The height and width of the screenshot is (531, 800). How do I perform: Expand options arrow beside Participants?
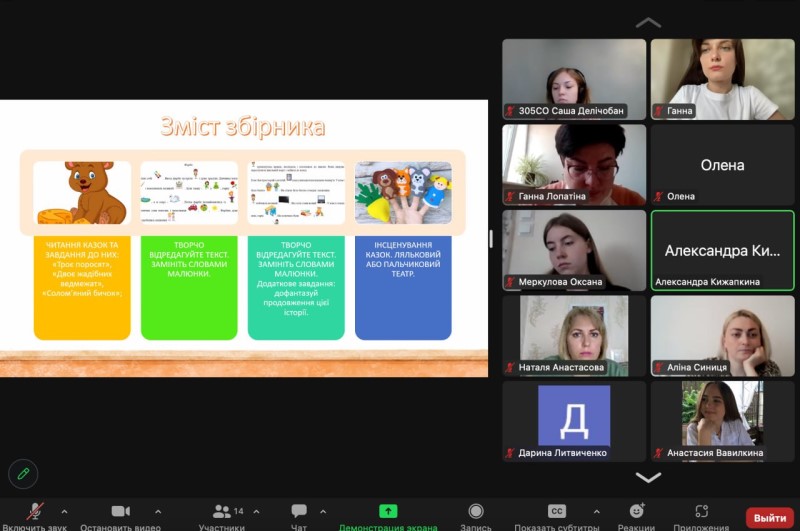coord(256,511)
